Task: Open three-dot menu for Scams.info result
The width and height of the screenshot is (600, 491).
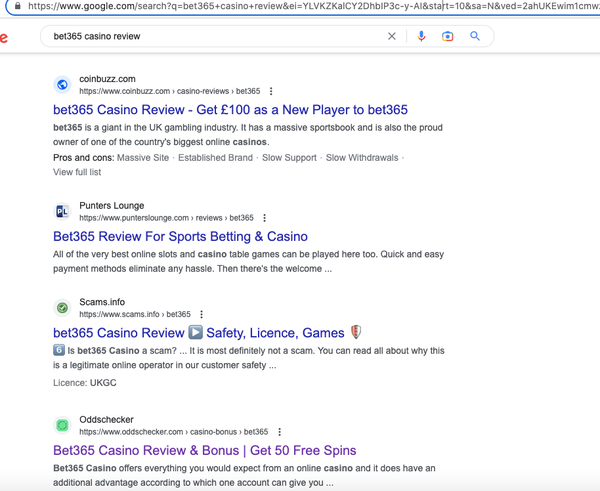Action: pyautogui.click(x=202, y=314)
